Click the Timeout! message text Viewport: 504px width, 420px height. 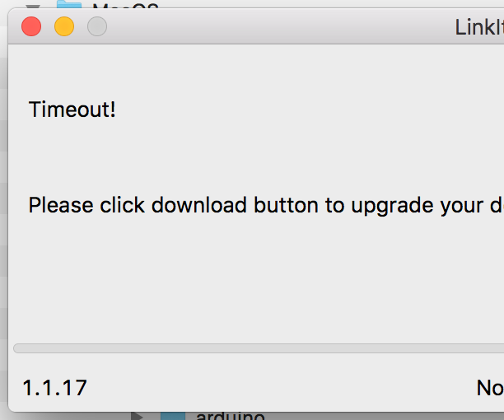click(x=72, y=109)
